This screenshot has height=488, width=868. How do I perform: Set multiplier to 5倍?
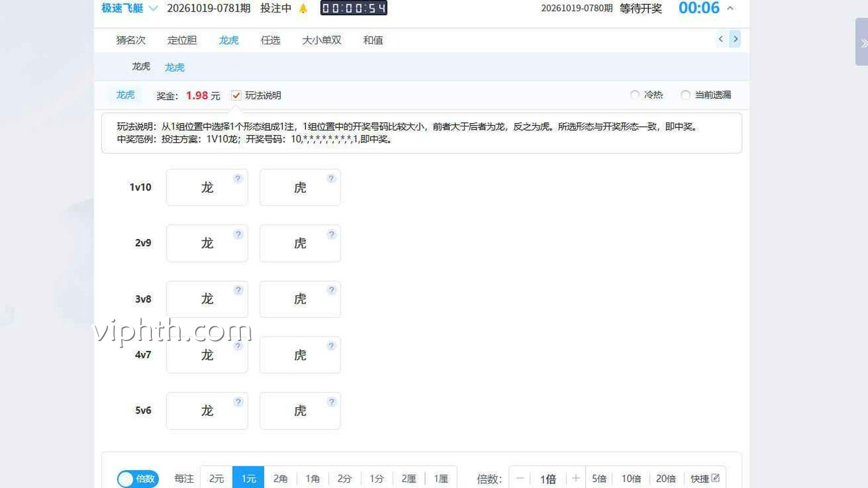point(599,478)
